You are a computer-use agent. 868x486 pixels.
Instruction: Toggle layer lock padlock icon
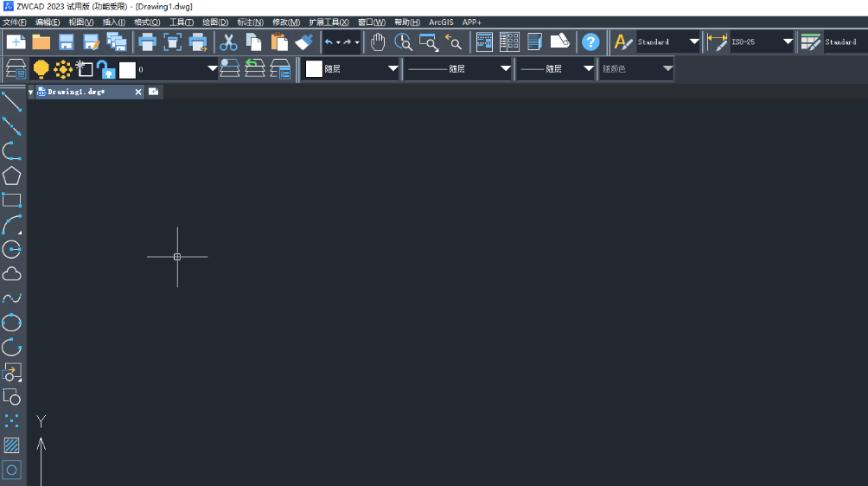[105, 69]
